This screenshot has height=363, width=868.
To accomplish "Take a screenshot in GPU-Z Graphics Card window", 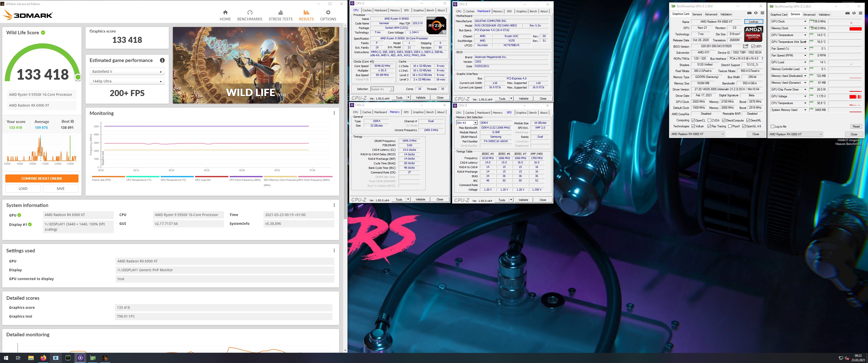I will pos(749,13).
